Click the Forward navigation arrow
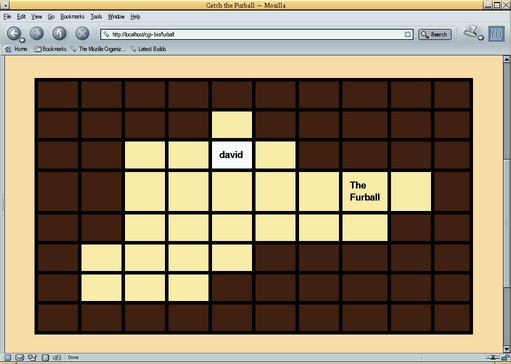Screen dimensions: 511x364 point(37,33)
